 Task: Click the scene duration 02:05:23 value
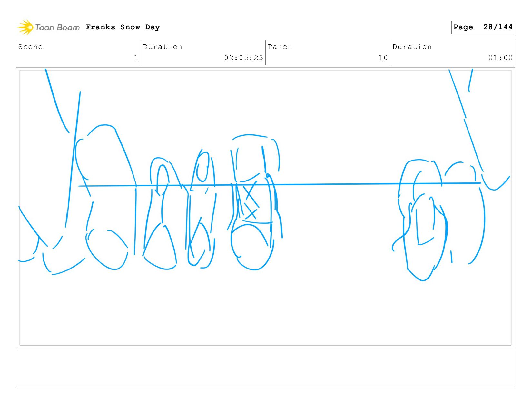[244, 58]
